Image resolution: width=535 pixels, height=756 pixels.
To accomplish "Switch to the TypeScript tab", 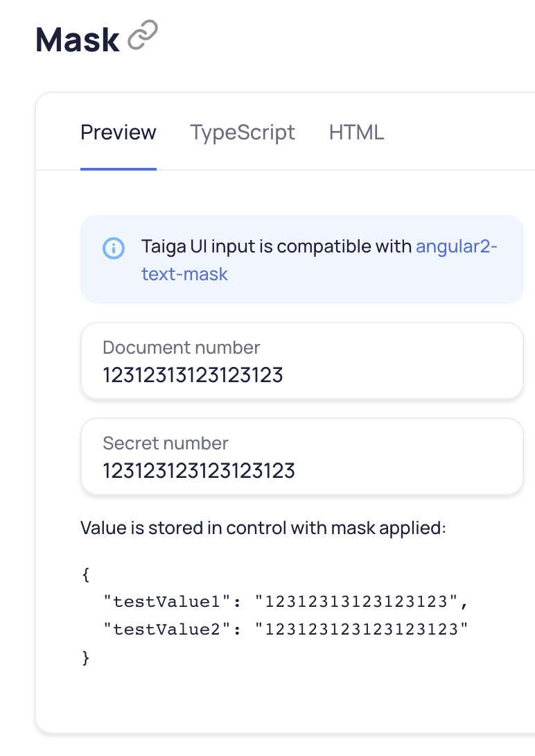I will [x=243, y=132].
